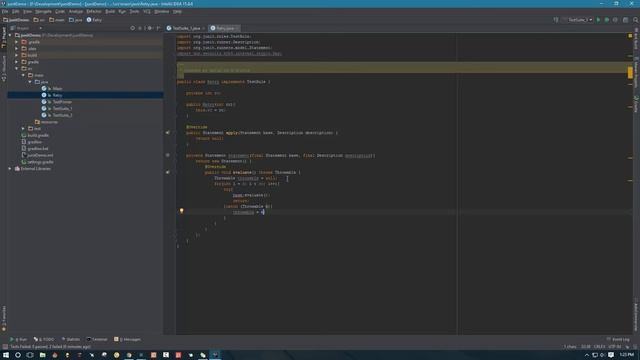640x360 pixels.
Task: Switch to TestSuite_1.java editor tab
Action: [x=185, y=28]
